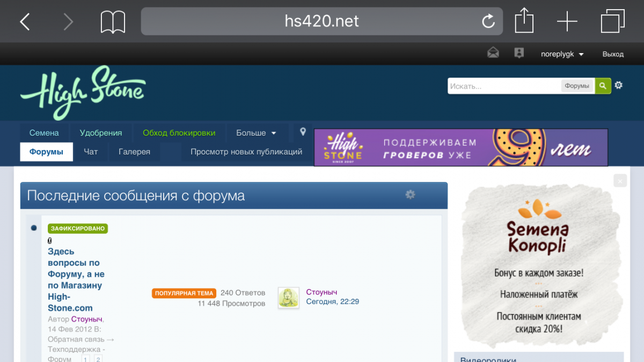Reload the page with refresh icon
Screen dimensions: 644x362
click(488, 21)
